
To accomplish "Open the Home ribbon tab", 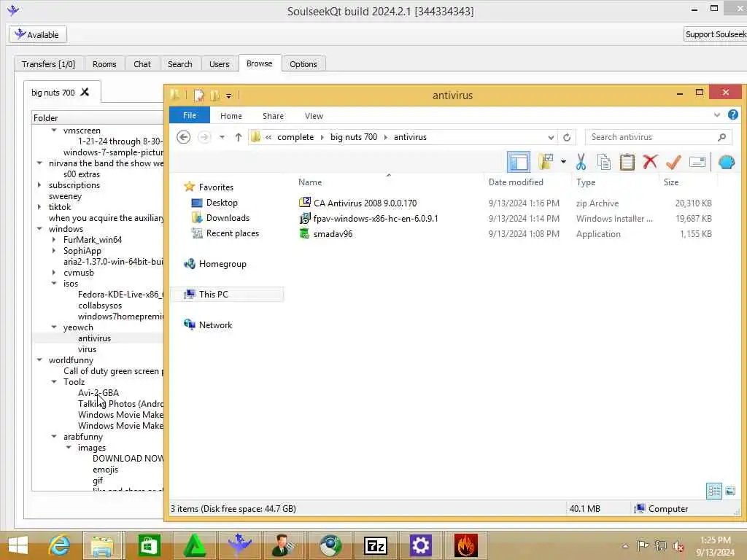I will pyautogui.click(x=231, y=116).
